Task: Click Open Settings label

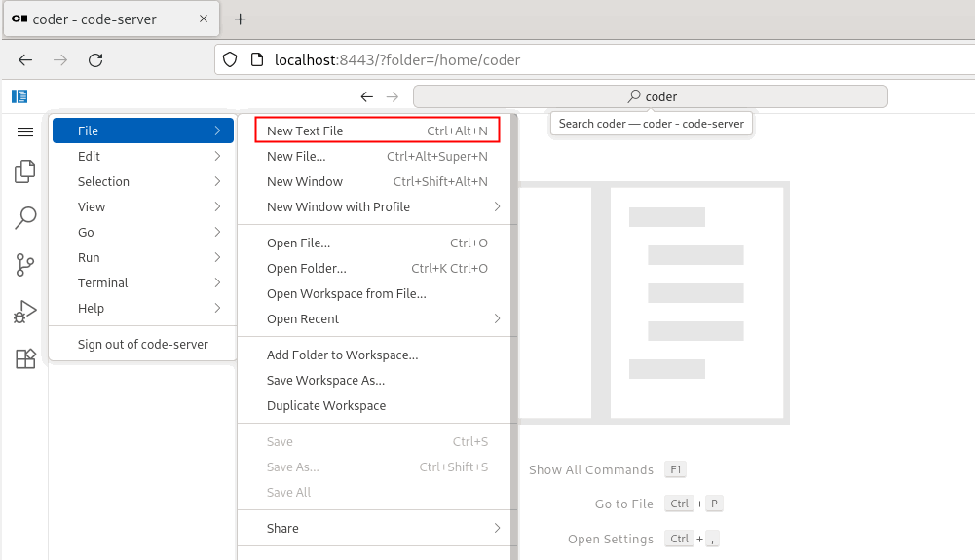Action: (x=610, y=539)
